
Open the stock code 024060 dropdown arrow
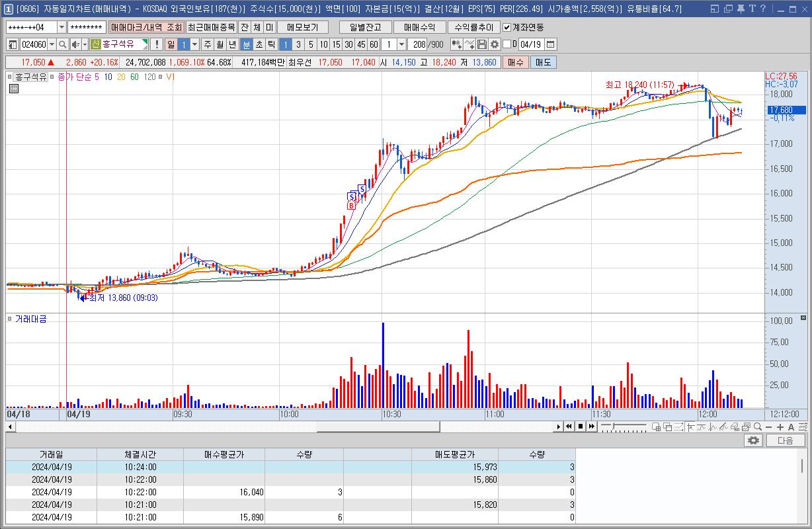[52, 44]
